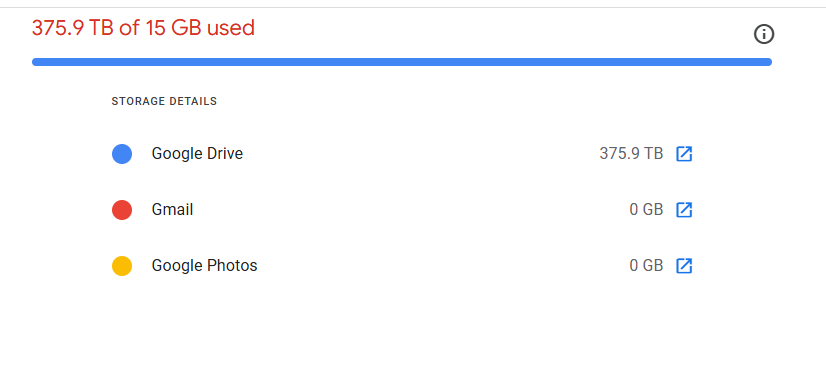Click the yellow Google Photos color dot
Viewport: 826px width, 371px height.
coord(122,266)
